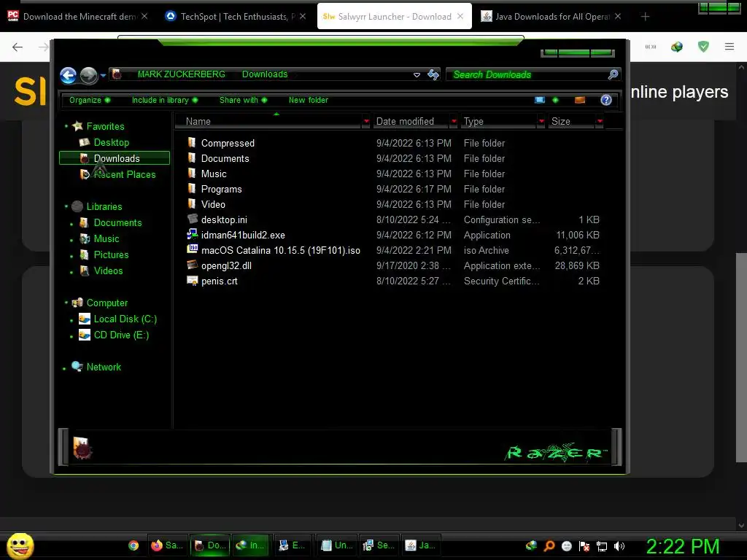The image size is (747, 560).
Task: Go back in Explorer with blue arrow
Action: point(68,75)
